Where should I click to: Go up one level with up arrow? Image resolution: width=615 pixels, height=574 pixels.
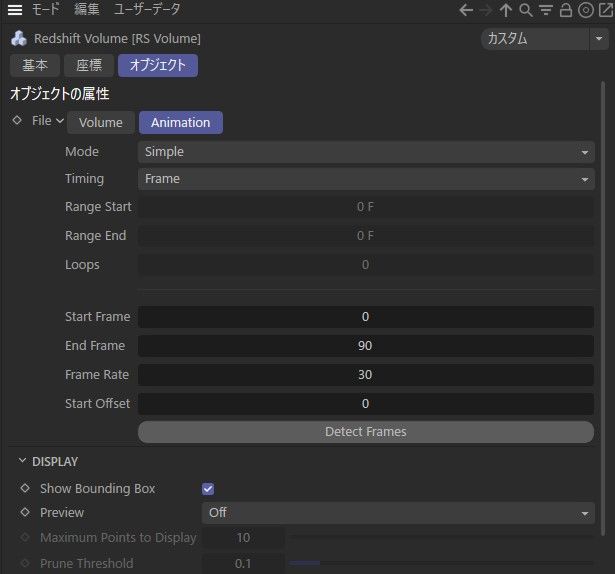coord(506,10)
